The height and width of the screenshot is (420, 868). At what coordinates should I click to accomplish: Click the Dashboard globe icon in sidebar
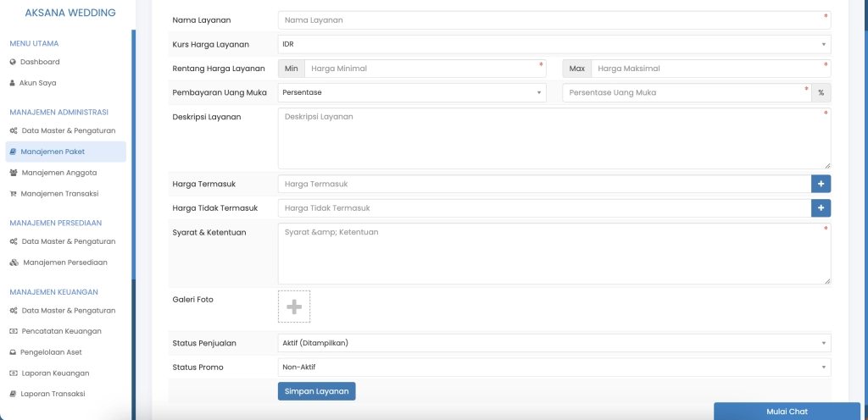tap(13, 62)
